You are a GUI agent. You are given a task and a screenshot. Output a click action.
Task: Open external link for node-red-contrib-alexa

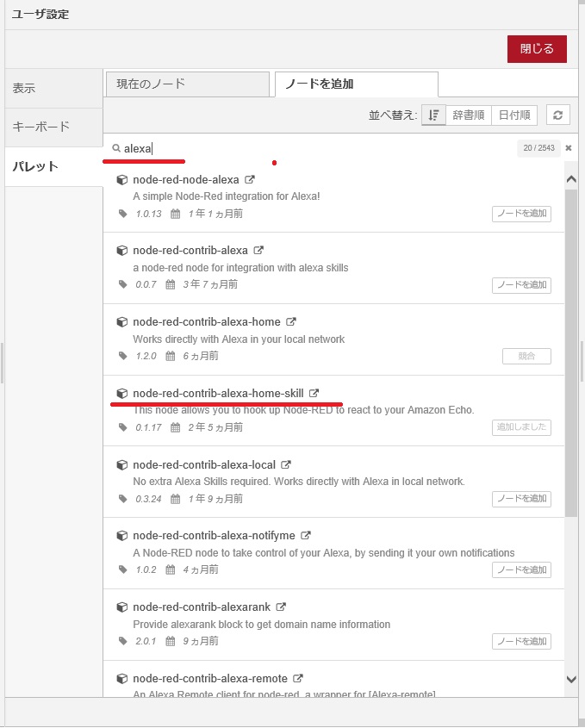point(258,250)
